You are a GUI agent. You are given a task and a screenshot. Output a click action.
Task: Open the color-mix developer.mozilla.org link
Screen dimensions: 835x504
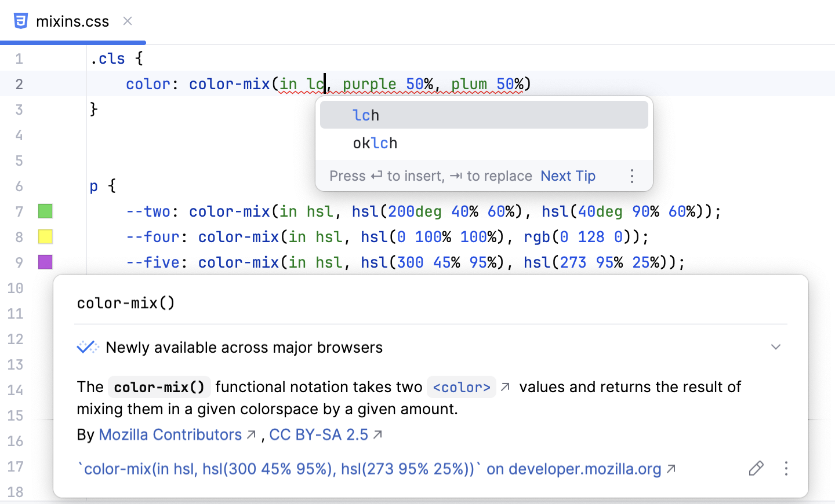(x=371, y=469)
